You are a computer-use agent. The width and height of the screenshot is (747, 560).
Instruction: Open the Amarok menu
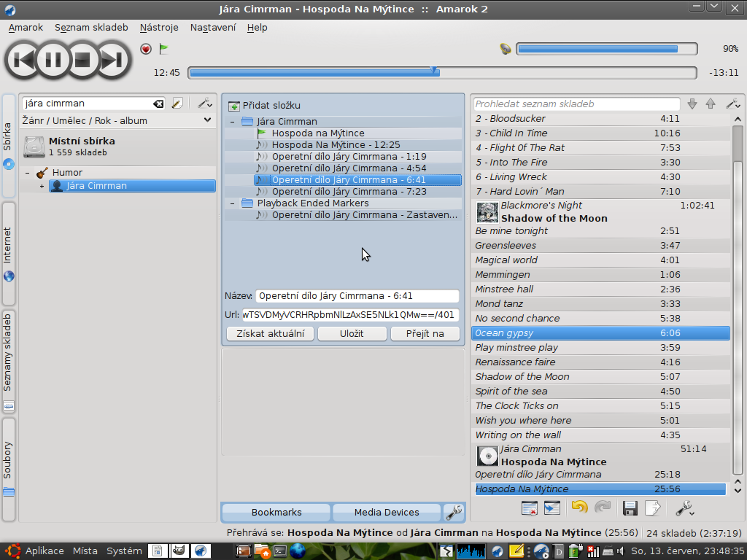26,28
